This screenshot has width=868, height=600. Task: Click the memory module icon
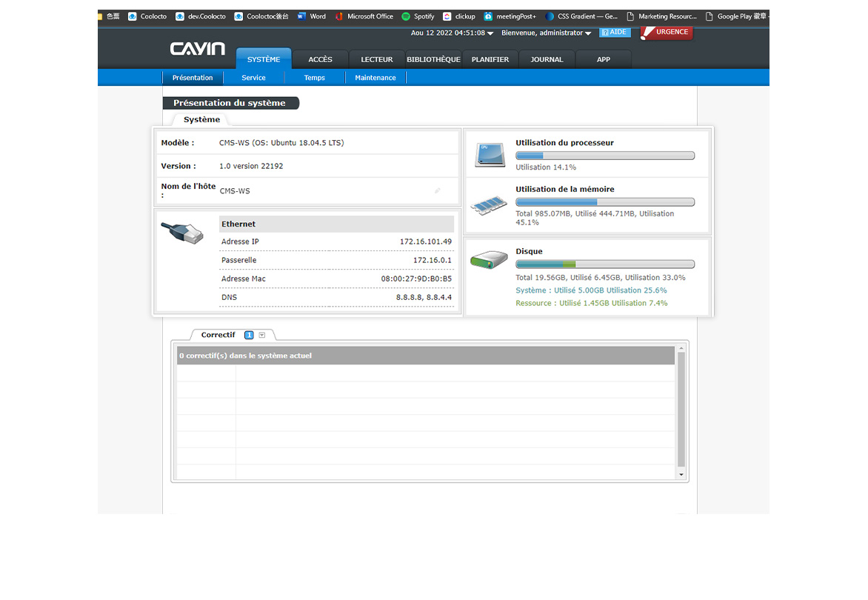pos(490,204)
